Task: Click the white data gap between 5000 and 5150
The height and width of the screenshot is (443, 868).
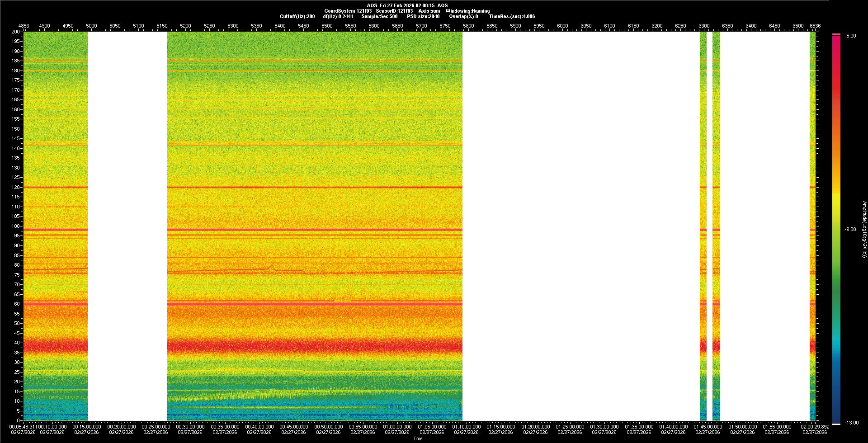Action: tap(127, 226)
